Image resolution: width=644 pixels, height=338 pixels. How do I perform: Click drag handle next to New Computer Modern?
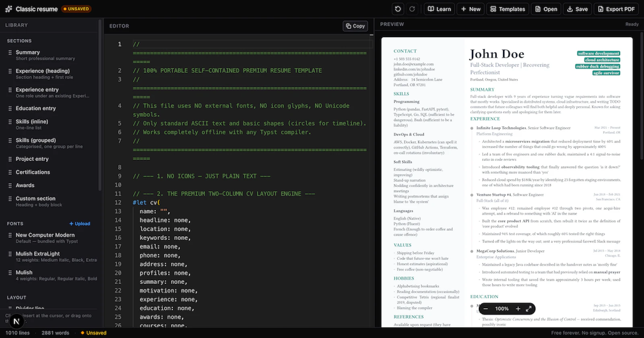tap(10, 235)
